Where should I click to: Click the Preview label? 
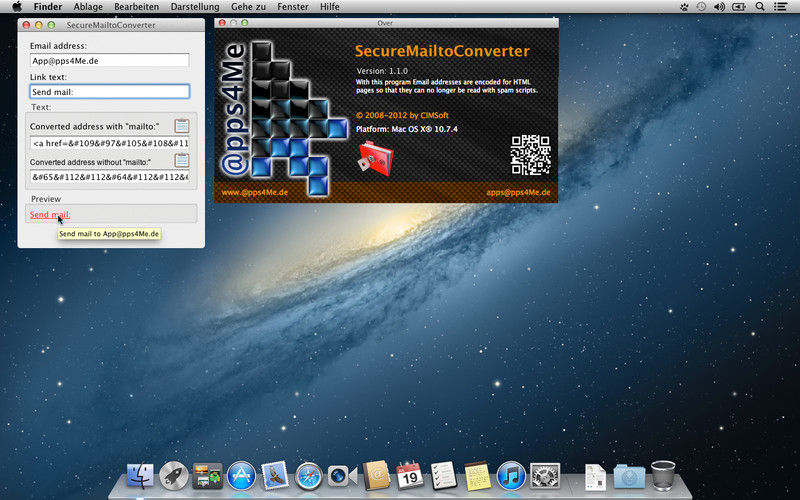pyautogui.click(x=46, y=199)
